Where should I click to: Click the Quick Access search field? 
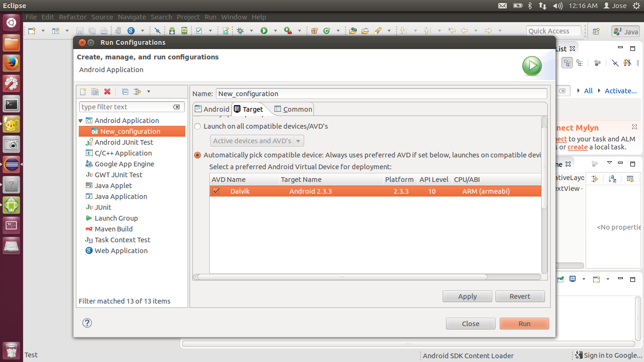click(x=553, y=31)
